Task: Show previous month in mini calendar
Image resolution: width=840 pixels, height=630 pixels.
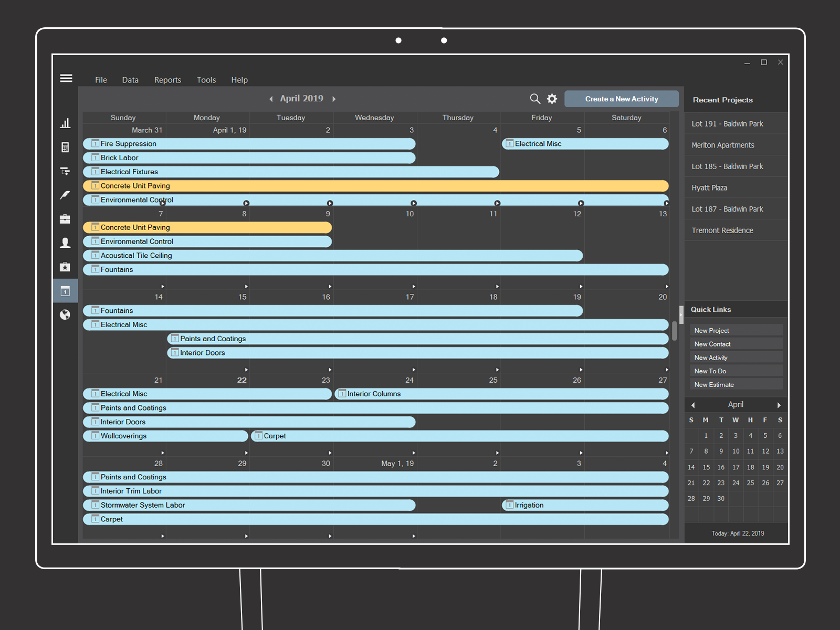Action: click(x=693, y=405)
